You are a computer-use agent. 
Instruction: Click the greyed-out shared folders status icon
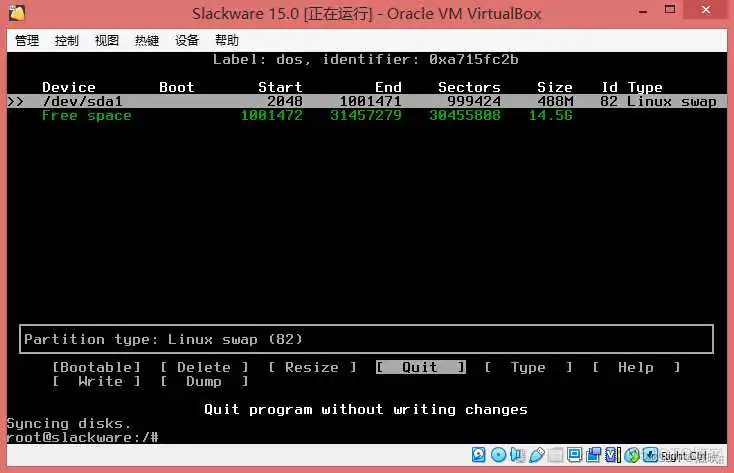(555, 454)
